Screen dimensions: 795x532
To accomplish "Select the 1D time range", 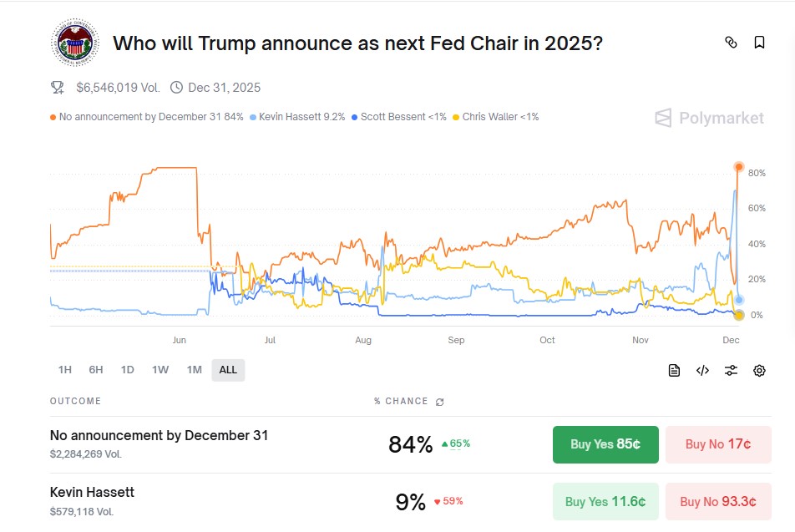I will (x=127, y=370).
